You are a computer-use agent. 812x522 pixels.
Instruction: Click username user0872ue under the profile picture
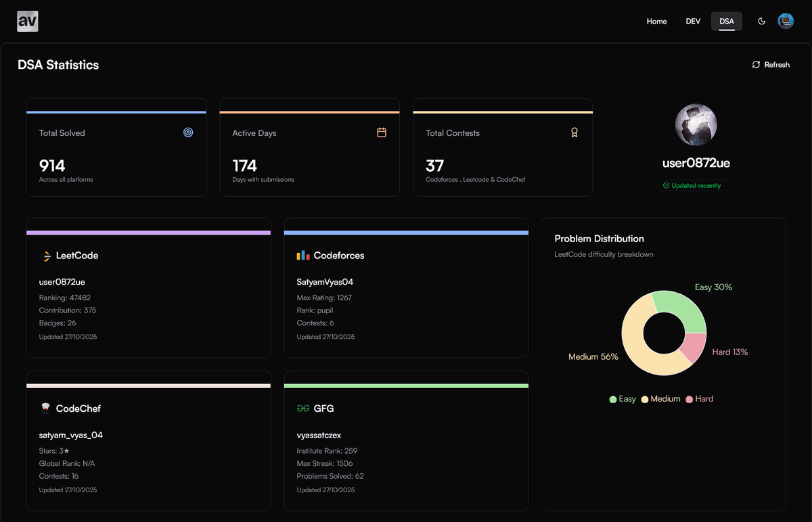point(696,163)
